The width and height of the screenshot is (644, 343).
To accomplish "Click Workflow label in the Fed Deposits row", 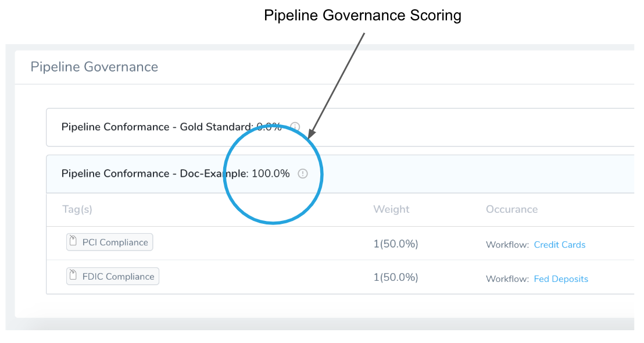I will coord(507,279).
